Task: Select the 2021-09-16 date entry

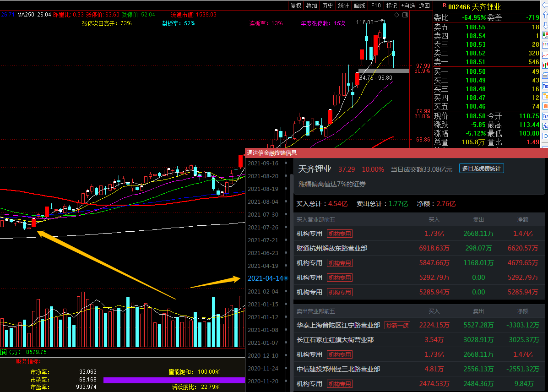Action: pos(262,163)
